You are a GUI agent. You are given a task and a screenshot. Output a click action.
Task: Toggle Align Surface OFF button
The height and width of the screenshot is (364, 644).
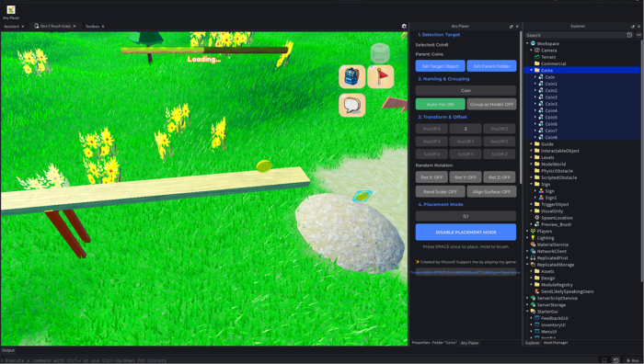491,191
